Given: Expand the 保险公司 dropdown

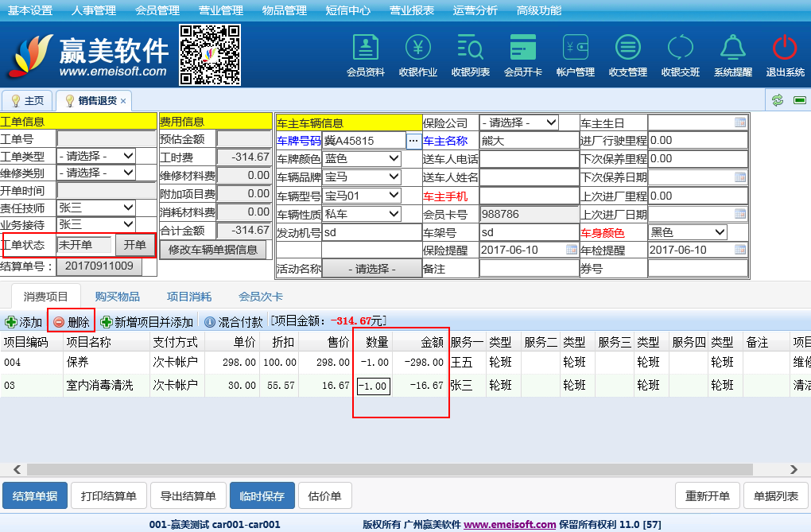Looking at the screenshot, I should (551, 122).
